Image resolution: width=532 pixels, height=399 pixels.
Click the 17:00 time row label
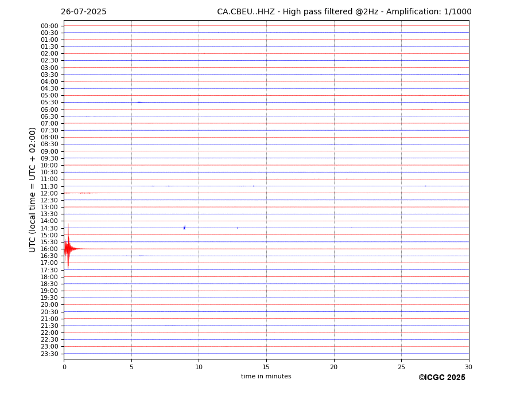pyautogui.click(x=49, y=263)
